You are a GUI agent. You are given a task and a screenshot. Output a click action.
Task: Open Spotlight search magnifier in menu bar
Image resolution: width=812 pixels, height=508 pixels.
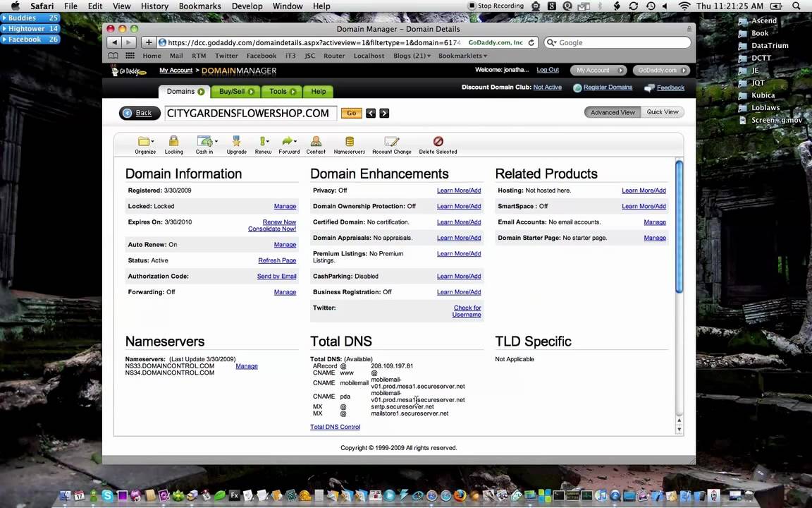pyautogui.click(x=796, y=6)
